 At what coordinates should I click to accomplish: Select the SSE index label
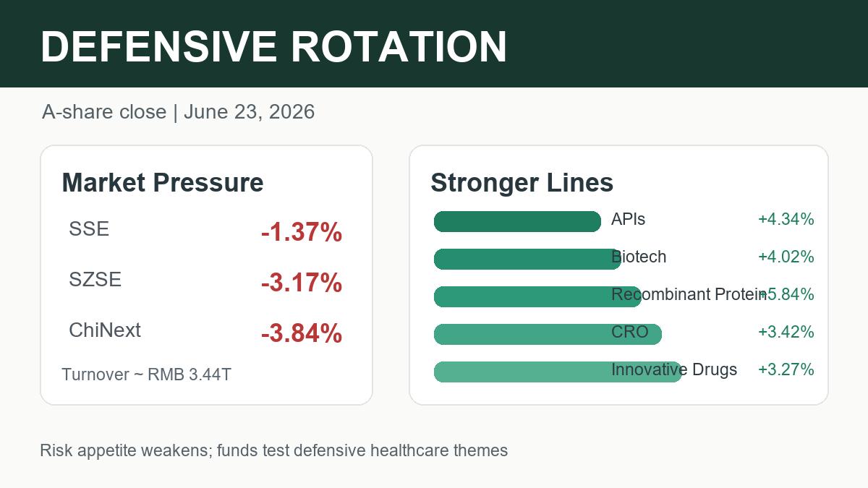tap(89, 229)
